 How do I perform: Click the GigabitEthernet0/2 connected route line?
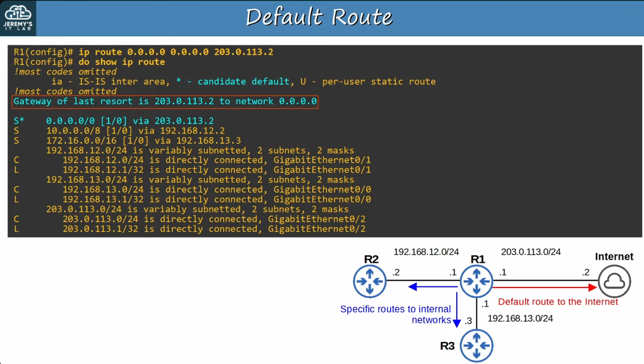215,219
